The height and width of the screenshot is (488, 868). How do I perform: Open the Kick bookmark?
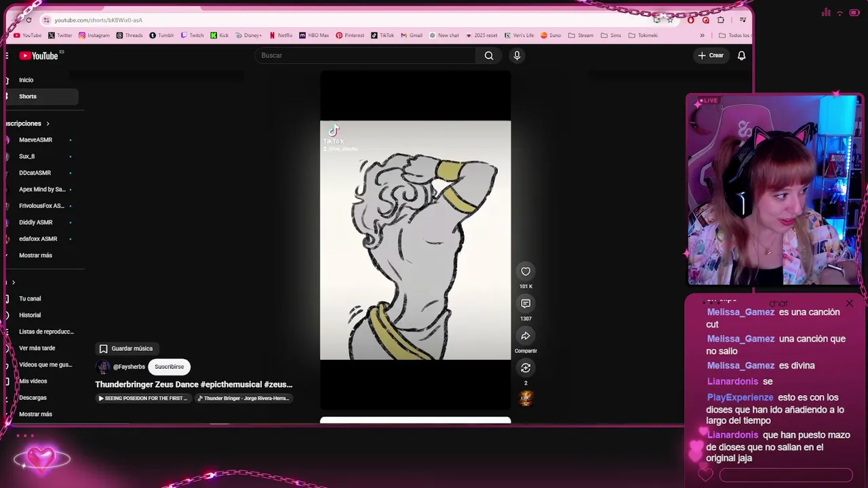pyautogui.click(x=220, y=35)
